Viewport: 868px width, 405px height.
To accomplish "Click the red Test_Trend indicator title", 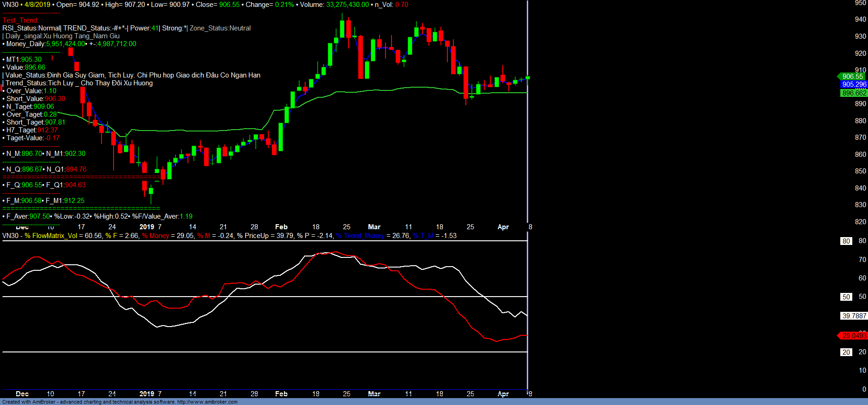I will click(20, 20).
